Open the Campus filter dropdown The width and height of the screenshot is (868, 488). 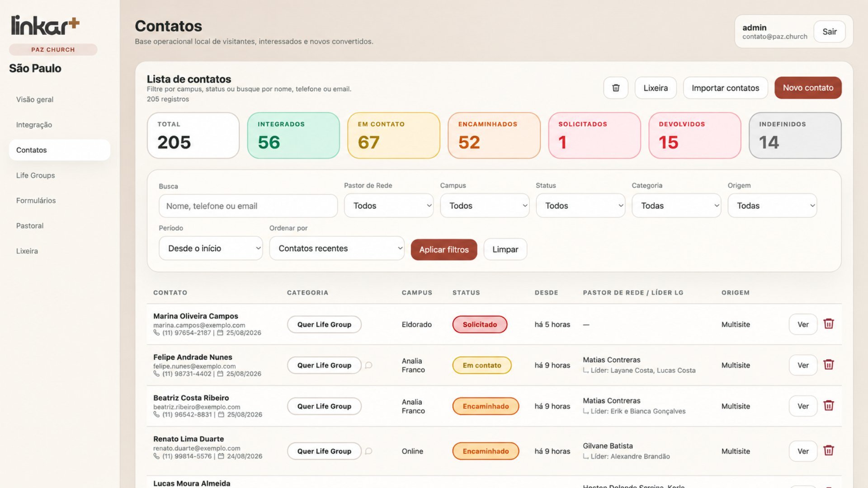point(485,206)
